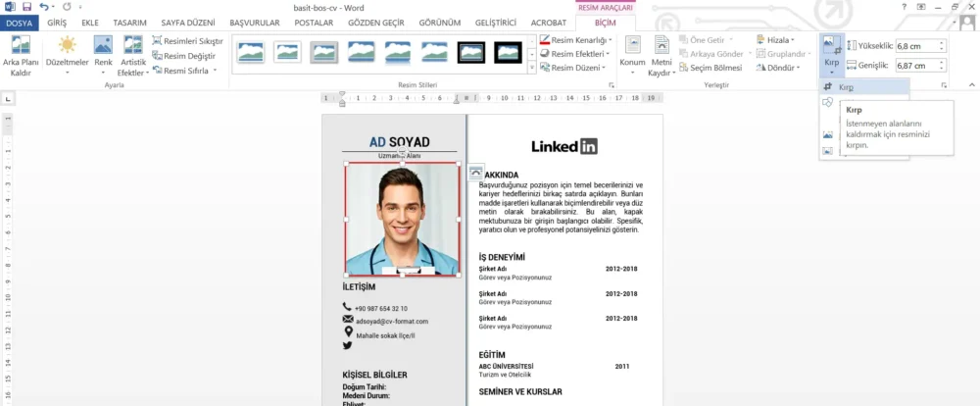
Task: Select the BİÇİM format tab
Action: tap(605, 24)
